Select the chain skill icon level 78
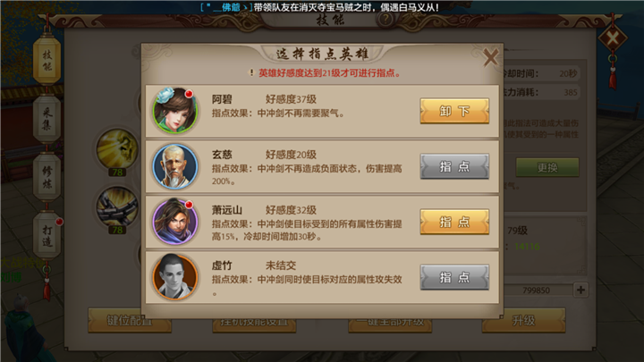The width and height of the screenshot is (644, 362). [x=117, y=206]
